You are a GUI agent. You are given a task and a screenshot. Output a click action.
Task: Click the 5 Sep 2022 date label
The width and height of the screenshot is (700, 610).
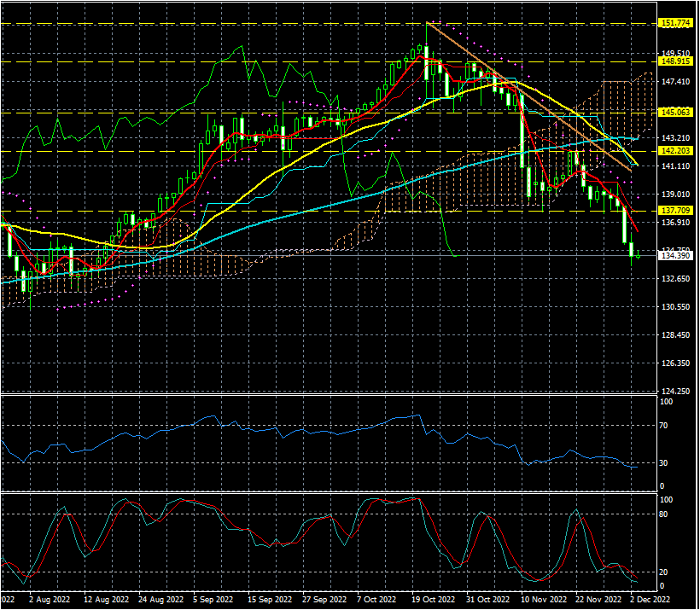pos(213,599)
